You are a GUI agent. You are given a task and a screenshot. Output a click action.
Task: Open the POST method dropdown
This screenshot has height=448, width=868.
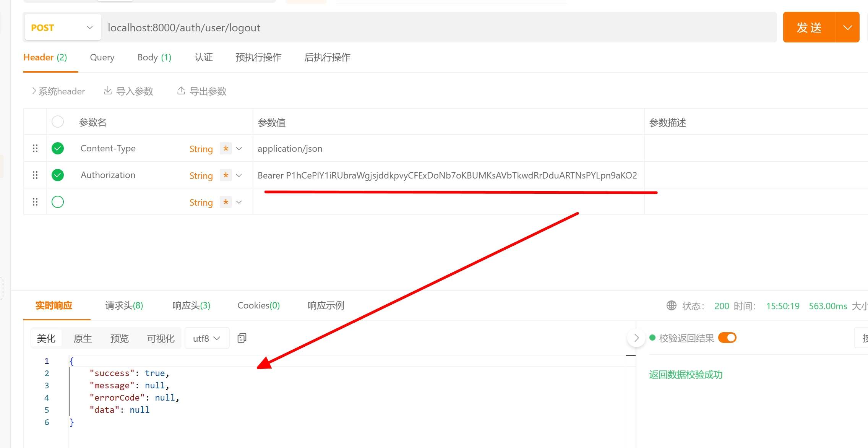click(x=63, y=28)
